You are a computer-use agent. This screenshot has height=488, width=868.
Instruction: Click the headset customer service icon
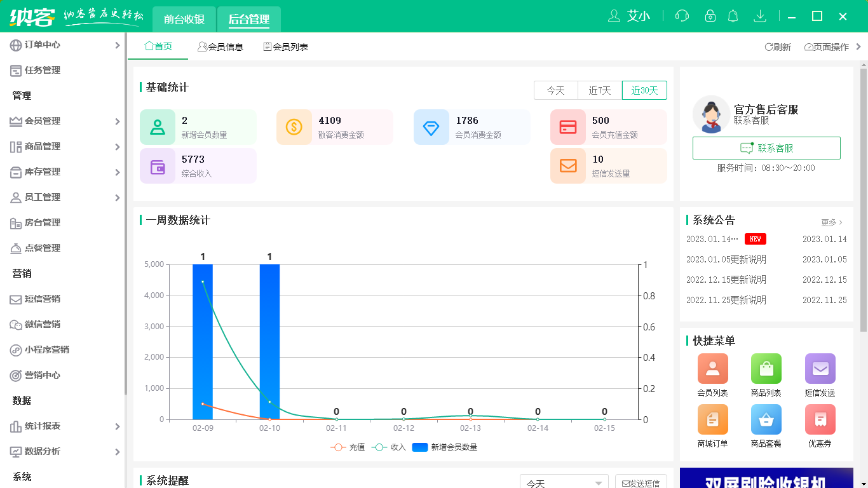[x=681, y=16]
